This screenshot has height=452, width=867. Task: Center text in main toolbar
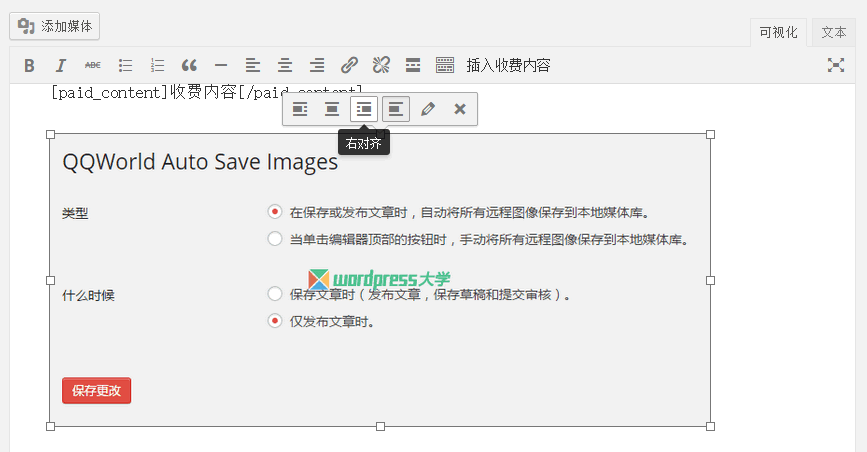click(x=285, y=65)
